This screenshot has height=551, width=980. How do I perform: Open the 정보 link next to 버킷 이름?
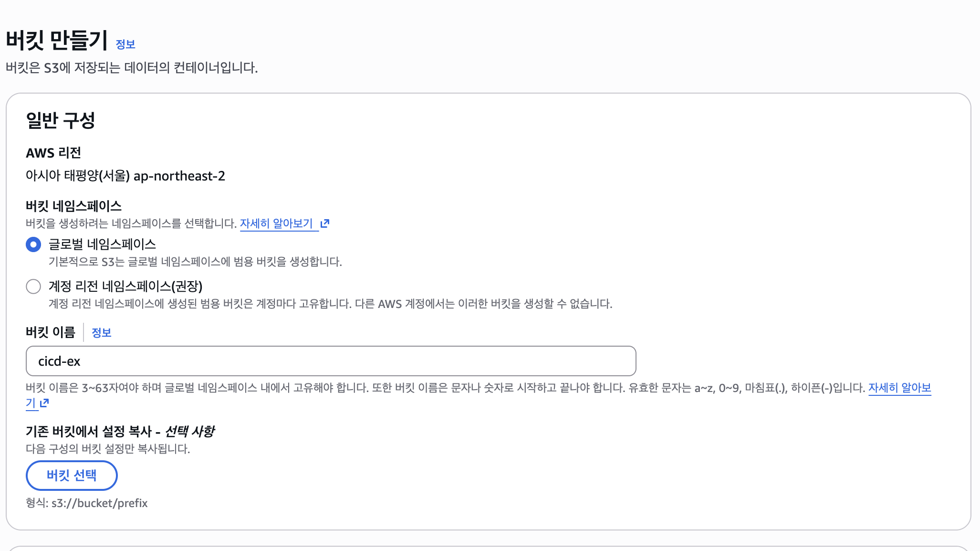click(101, 333)
